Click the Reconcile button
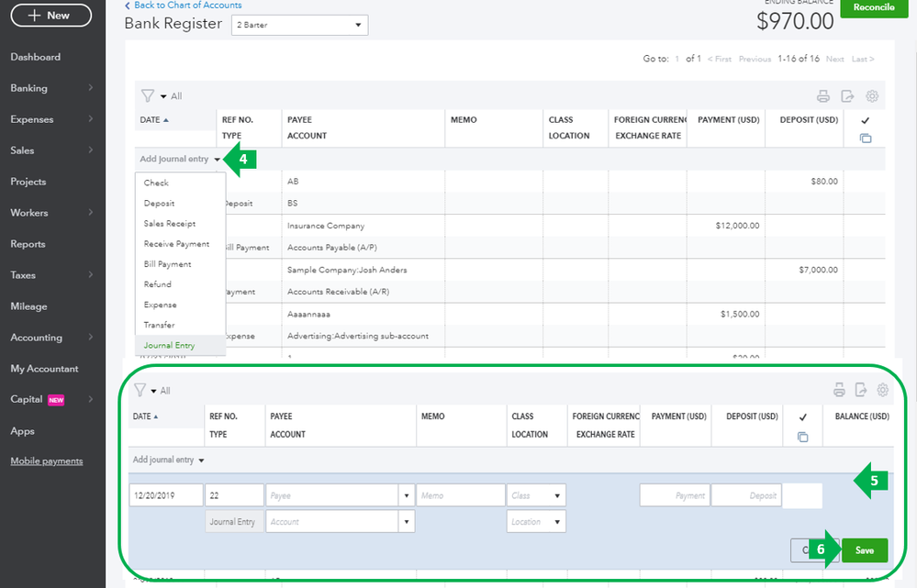917x588 pixels. (873, 7)
